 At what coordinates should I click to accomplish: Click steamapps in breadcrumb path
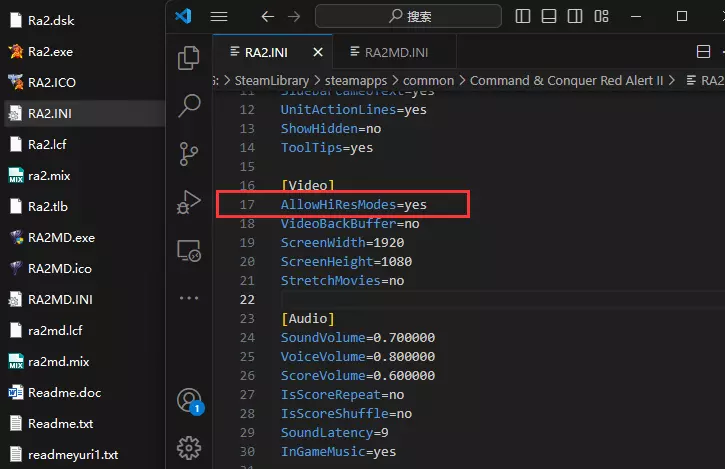click(356, 80)
